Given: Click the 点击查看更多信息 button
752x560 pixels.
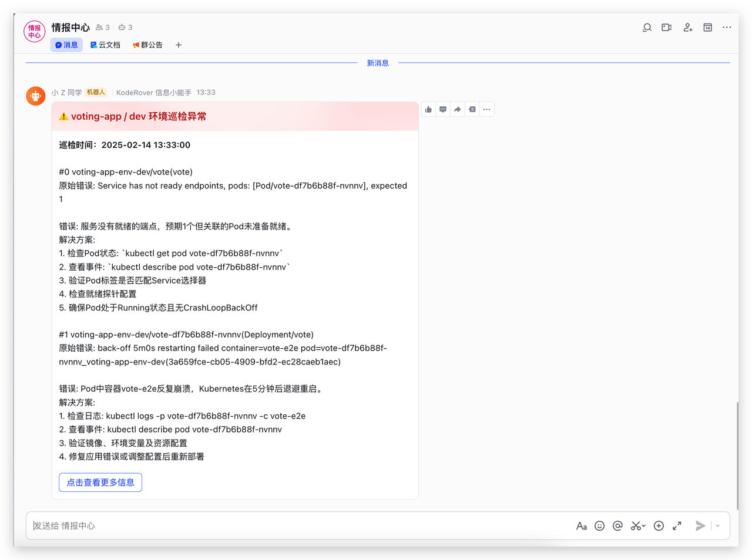Looking at the screenshot, I should tap(100, 483).
